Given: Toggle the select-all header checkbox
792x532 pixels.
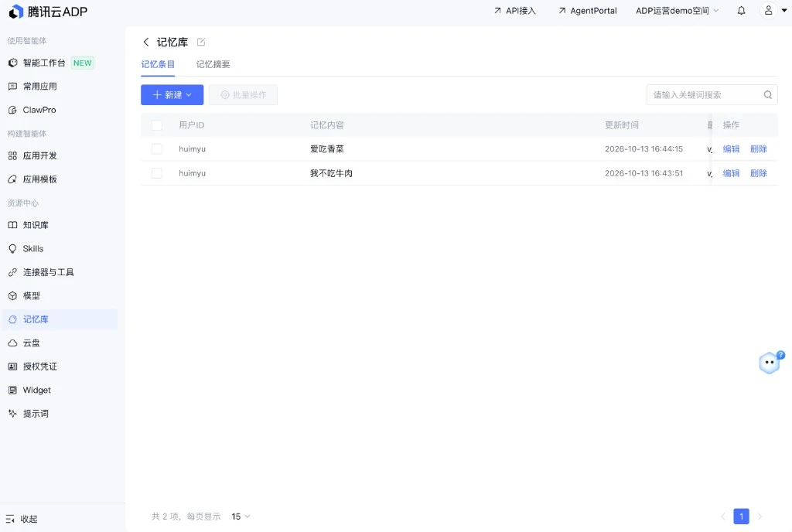Looking at the screenshot, I should [x=157, y=125].
